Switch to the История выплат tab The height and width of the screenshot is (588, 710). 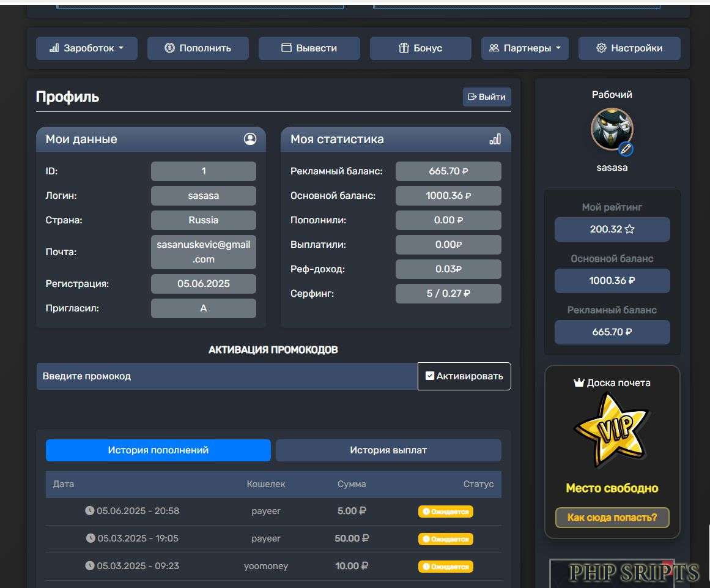point(388,450)
